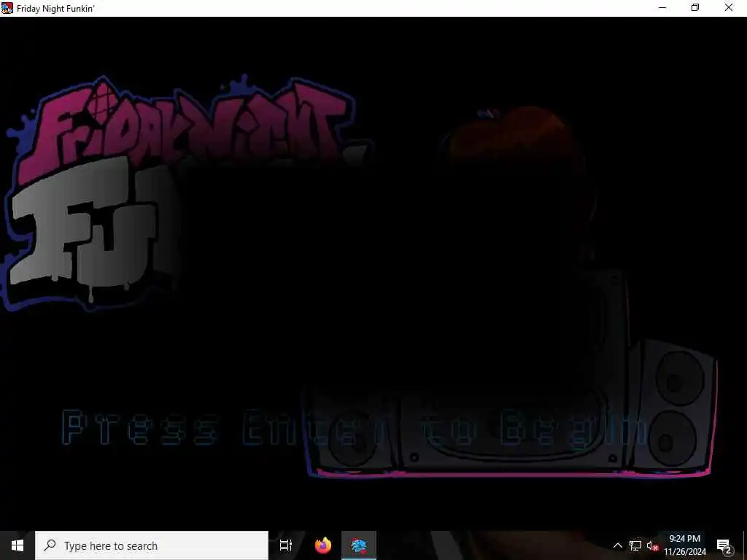Viewport: 747px width, 560px height.
Task: Restore down the game window
Action: [695, 7]
